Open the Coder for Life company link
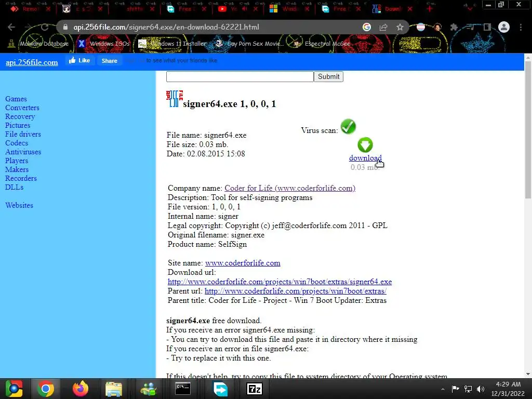Viewport: 532px width, 399px height. 290,188
